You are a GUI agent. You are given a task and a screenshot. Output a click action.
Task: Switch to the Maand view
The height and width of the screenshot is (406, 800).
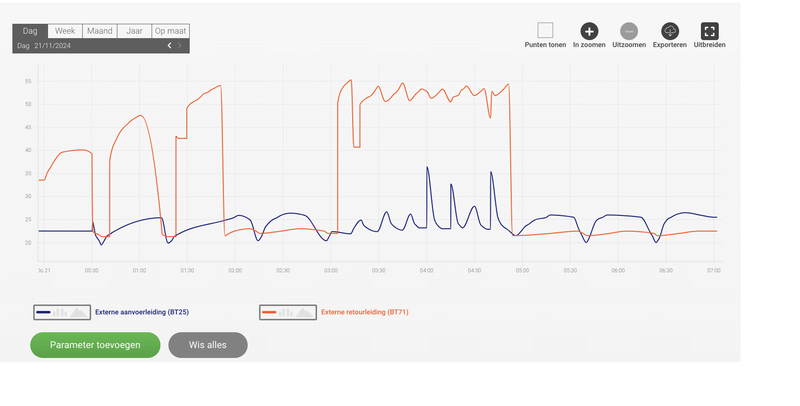(x=99, y=31)
